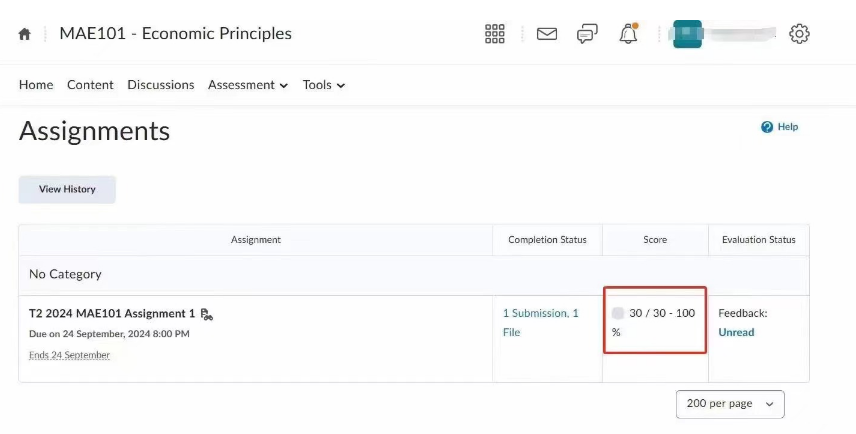Viewport: 856px width, 434px height.
Task: Open the notifications bell icon
Action: tap(628, 34)
